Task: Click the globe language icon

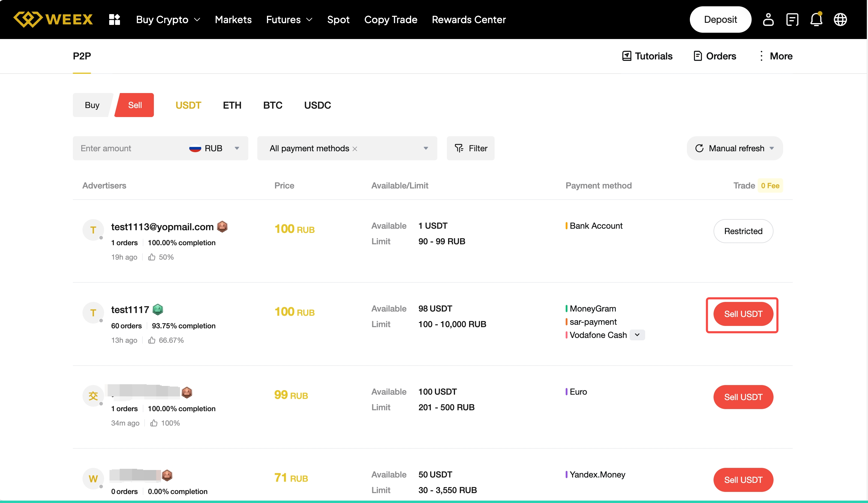Action: (840, 20)
